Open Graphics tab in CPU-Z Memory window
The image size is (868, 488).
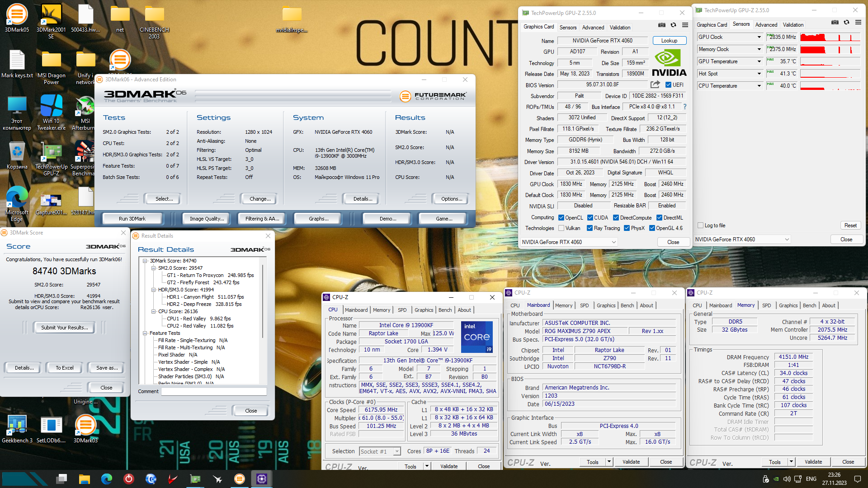click(788, 305)
